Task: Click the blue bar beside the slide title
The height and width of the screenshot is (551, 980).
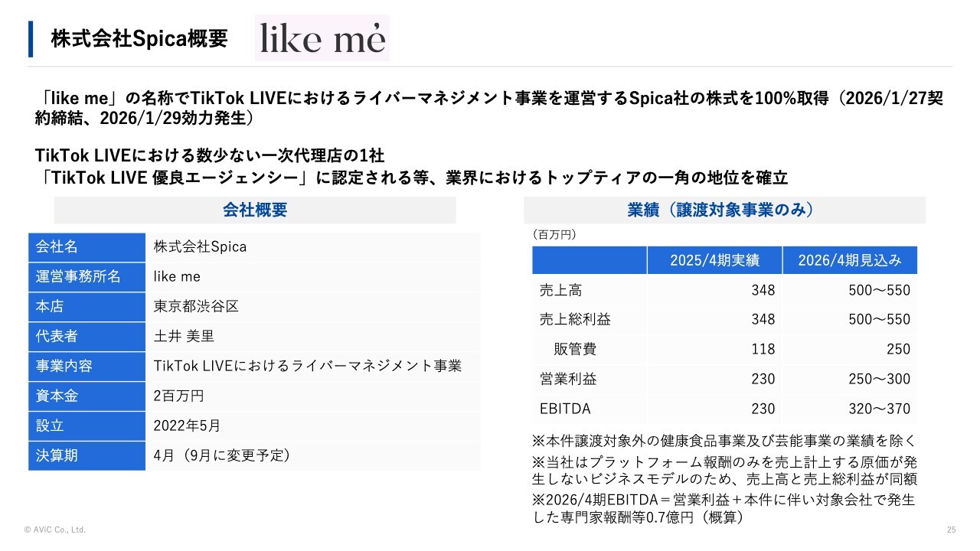Action: (31, 39)
